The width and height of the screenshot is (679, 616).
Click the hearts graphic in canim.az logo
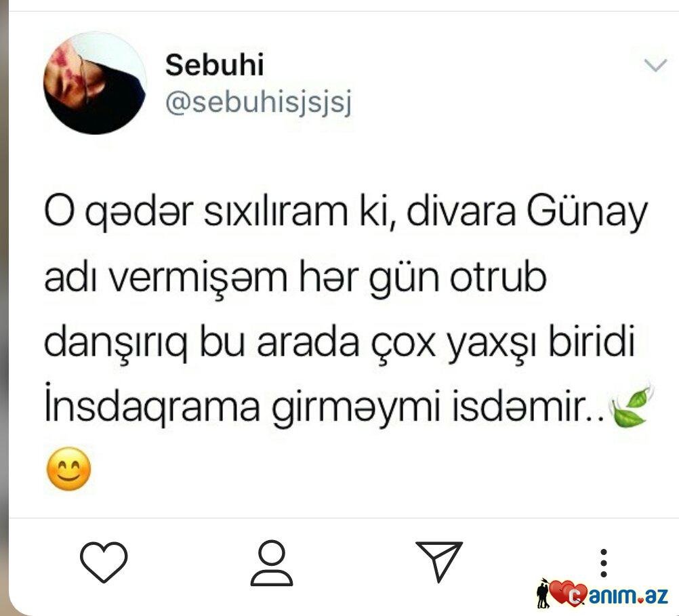pyautogui.click(x=568, y=592)
